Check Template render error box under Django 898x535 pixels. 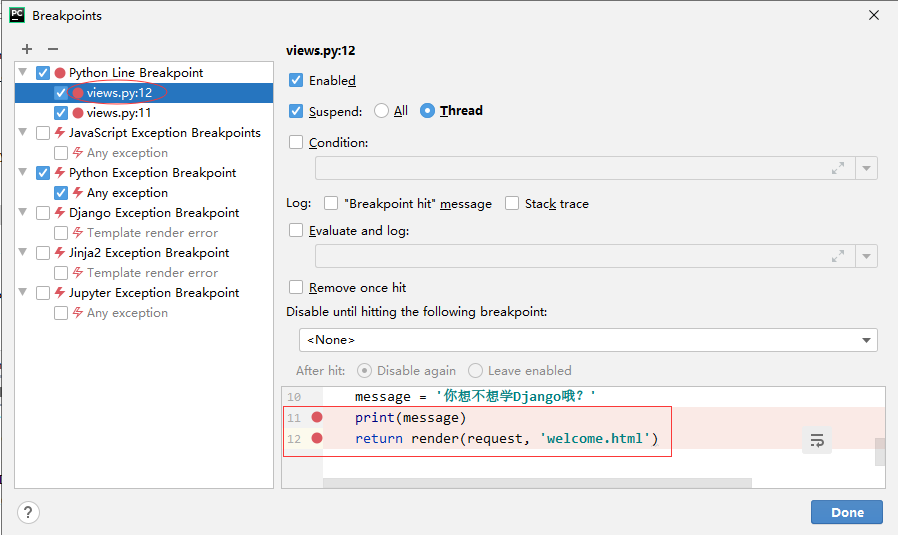[x=61, y=233]
